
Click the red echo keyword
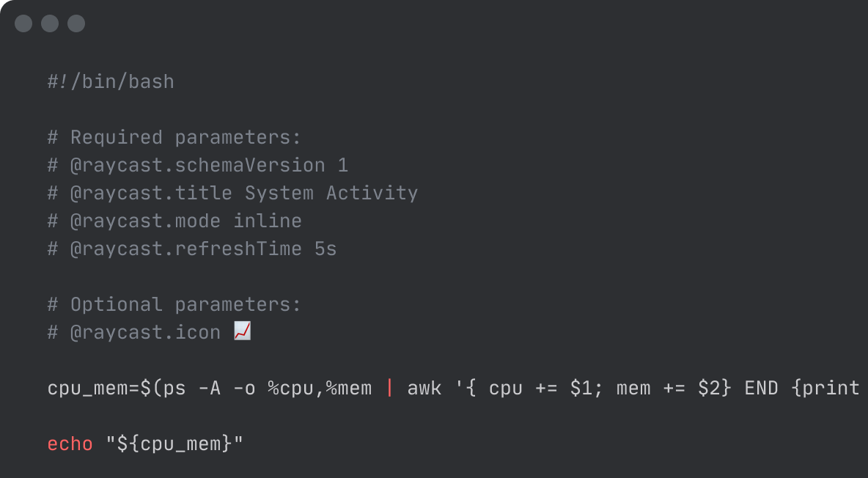pos(70,444)
